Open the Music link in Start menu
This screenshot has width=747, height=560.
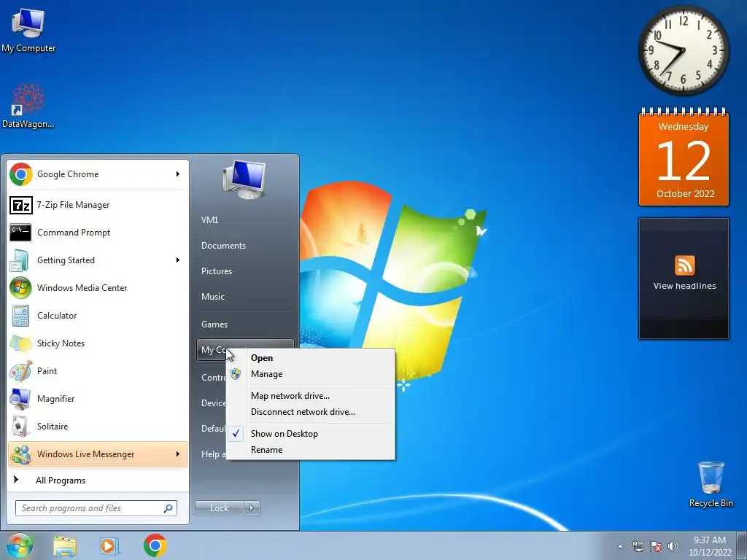click(x=212, y=297)
